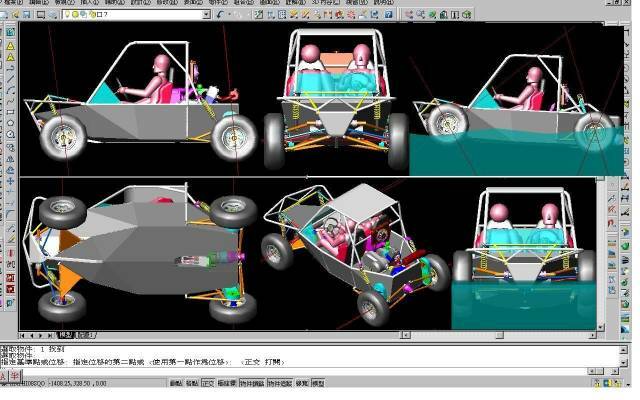This screenshot has height=400, width=640.
Task: Toggle 物件鎖點 object snap in status bar
Action: (x=252, y=383)
